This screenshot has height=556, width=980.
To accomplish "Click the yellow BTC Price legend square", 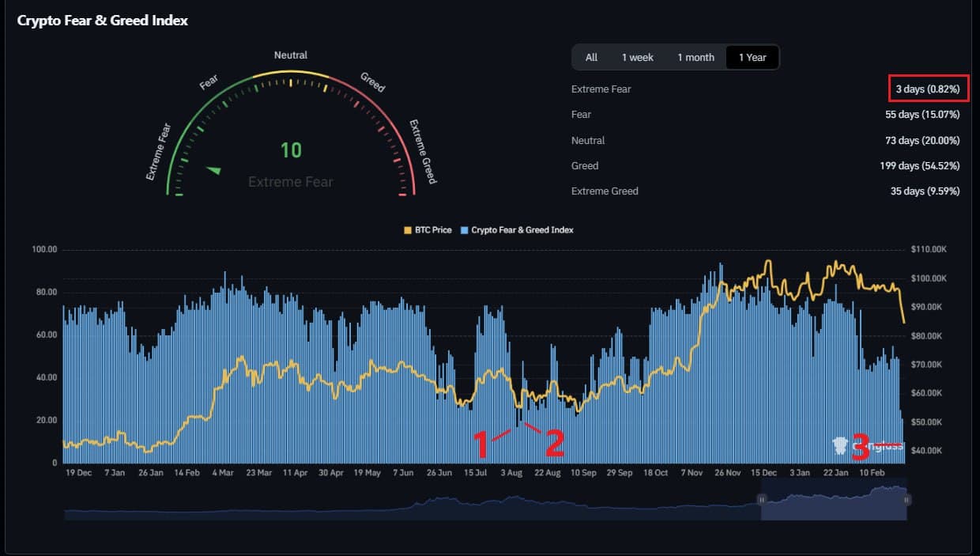I will point(408,230).
